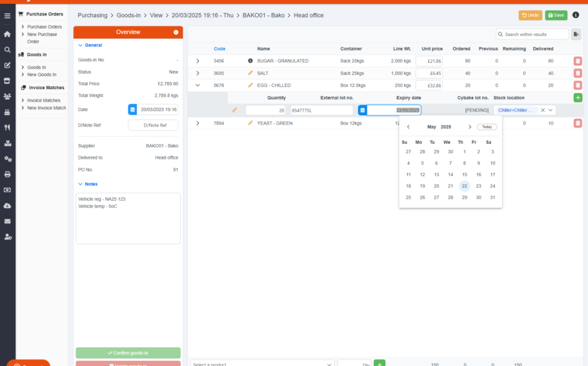Viewport: 588px width, 366px height.
Task: Add a new lot with green plus
Action: [x=578, y=98]
